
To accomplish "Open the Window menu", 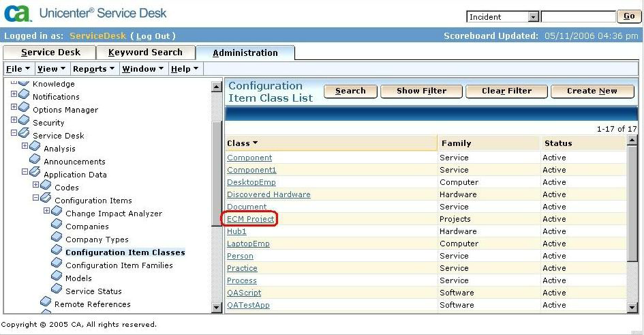I will point(142,69).
